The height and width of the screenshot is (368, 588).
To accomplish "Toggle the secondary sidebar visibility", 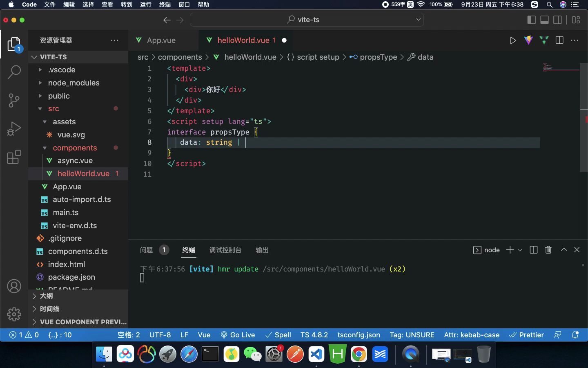I will coord(558,20).
